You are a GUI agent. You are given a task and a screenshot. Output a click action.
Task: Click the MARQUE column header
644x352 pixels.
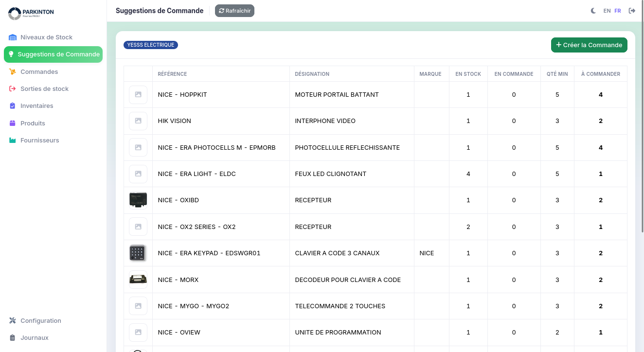pos(430,74)
